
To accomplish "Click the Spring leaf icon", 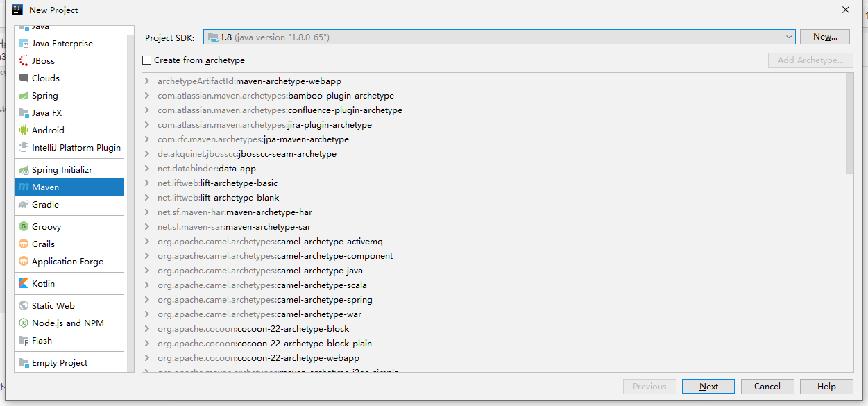I will (24, 95).
